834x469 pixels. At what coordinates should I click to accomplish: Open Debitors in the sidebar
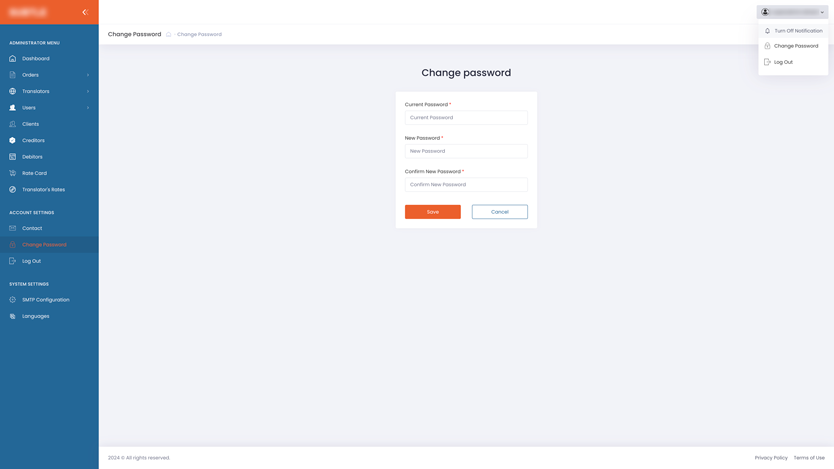point(32,157)
